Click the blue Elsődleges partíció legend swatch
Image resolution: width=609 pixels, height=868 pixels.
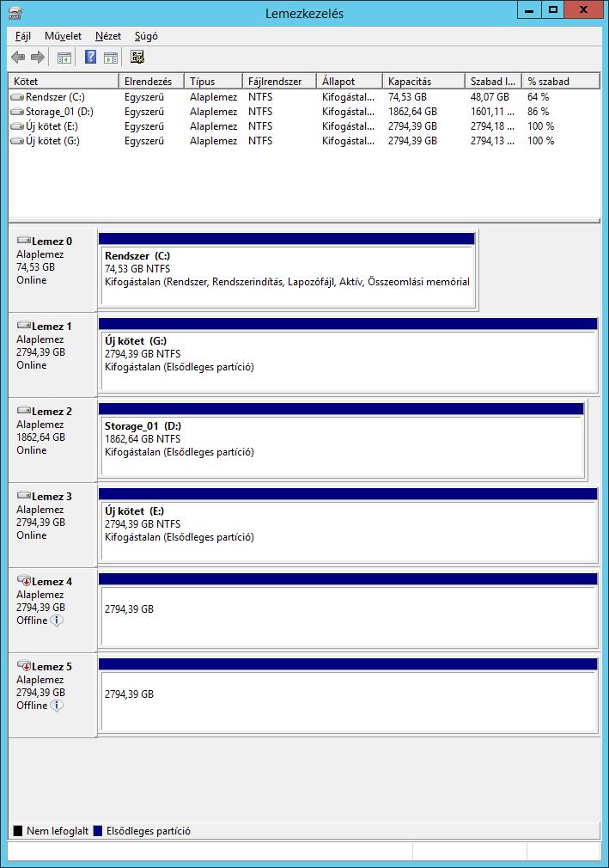pyautogui.click(x=98, y=831)
